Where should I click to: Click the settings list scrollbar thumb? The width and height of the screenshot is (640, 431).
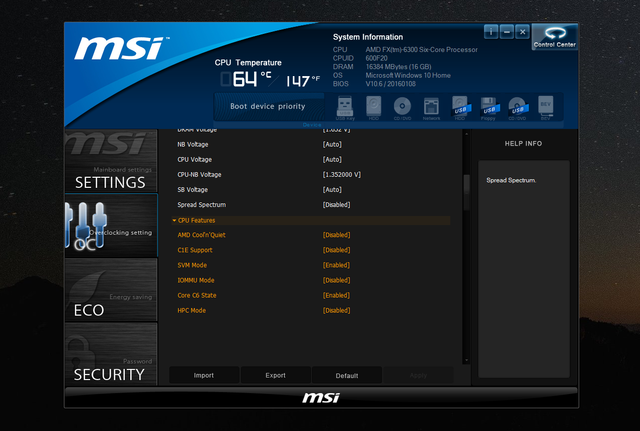467,192
